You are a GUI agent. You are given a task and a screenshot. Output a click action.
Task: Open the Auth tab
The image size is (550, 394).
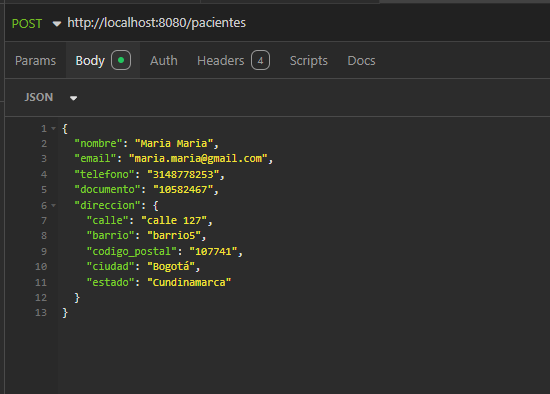point(163,61)
